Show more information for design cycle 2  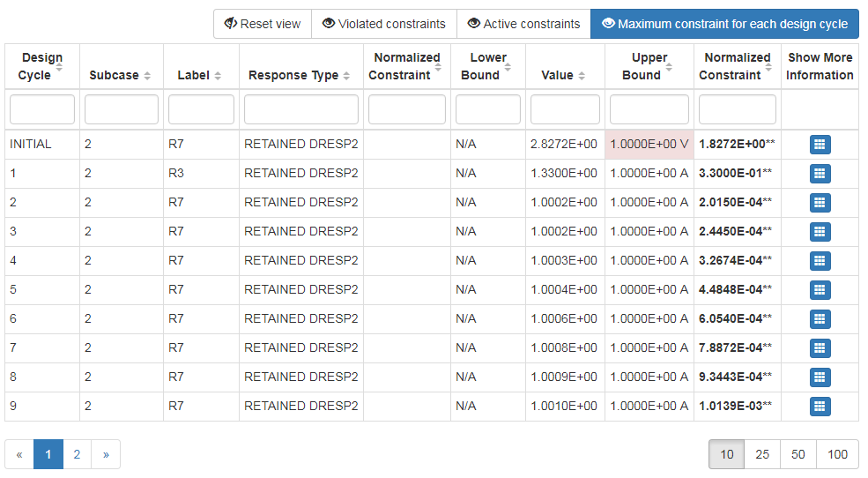[820, 203]
